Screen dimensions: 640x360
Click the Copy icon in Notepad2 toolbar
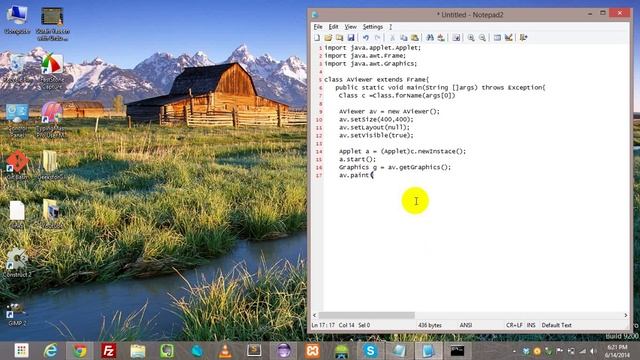pyautogui.click(x=403, y=38)
